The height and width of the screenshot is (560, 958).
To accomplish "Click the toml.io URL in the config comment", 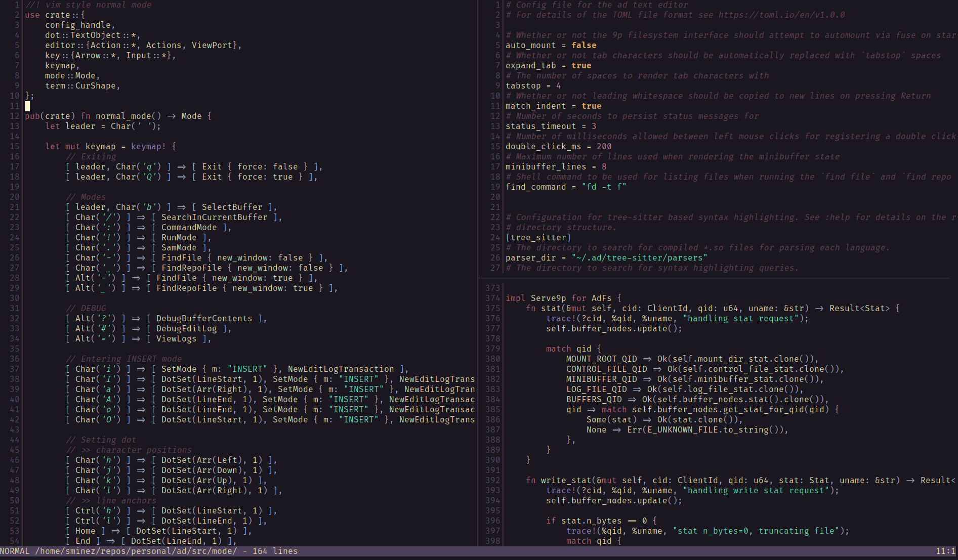I will click(781, 15).
